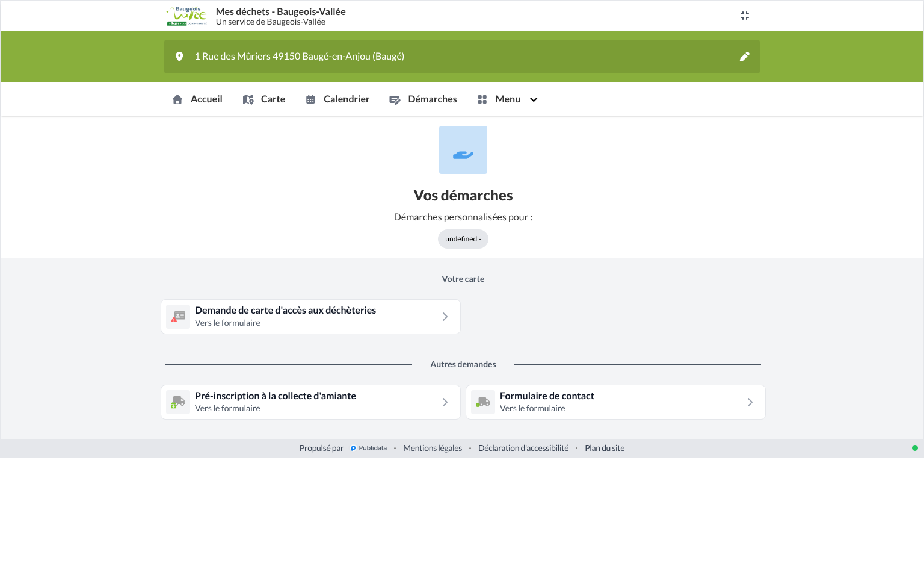Click 'Un service de Baugeois-Vallée' subtitle
Viewport: 924px width, 578px height.
coord(271,22)
